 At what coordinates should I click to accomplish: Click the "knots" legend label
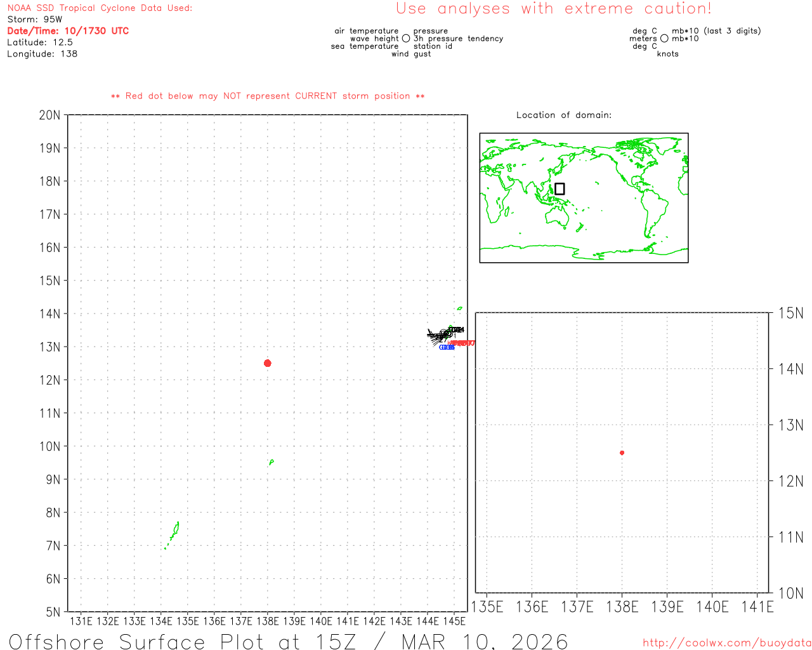(x=668, y=54)
